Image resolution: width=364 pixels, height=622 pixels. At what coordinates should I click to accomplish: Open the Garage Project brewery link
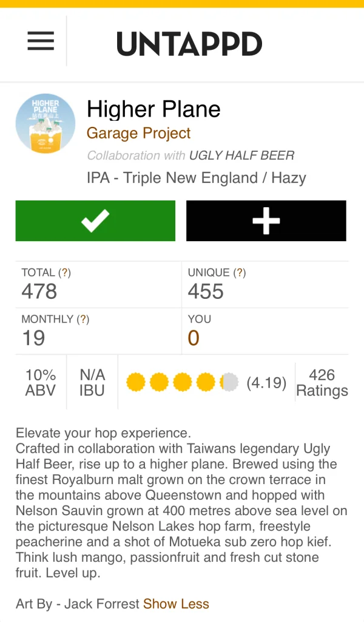tap(138, 133)
